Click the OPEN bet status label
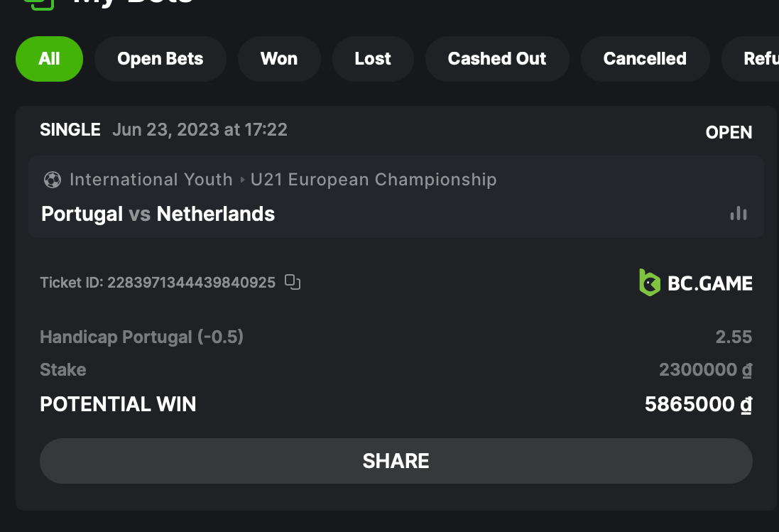Screen dimensions: 779x532 [729, 133]
